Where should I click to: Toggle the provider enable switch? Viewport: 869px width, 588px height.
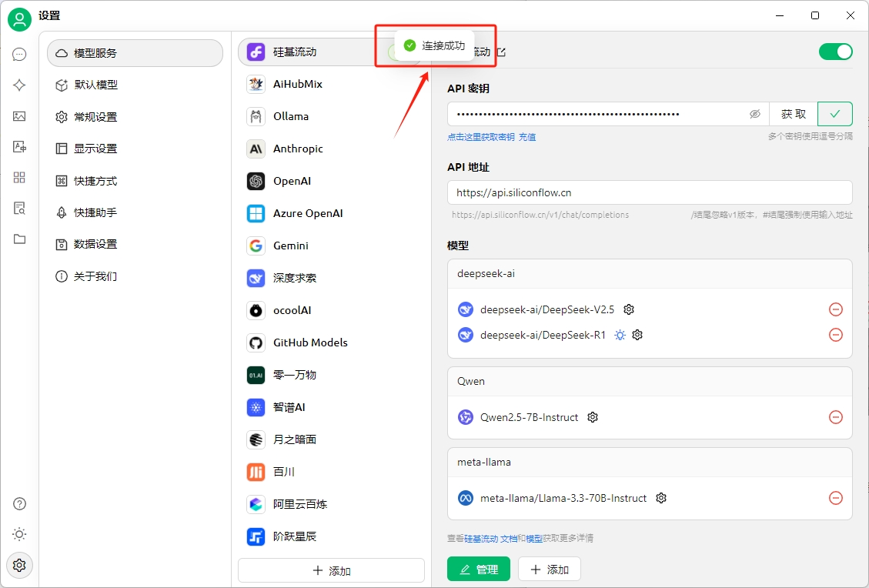(836, 52)
